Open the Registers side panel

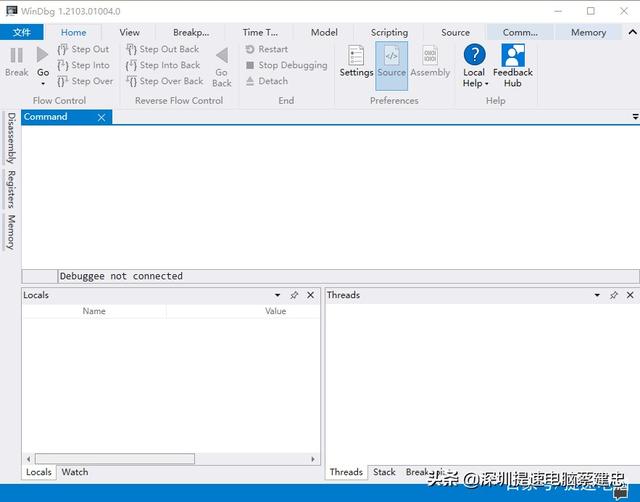pos(11,189)
